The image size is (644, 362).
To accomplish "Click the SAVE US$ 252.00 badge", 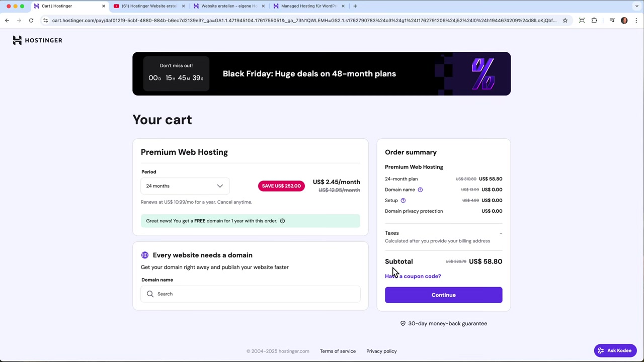I will click(281, 186).
